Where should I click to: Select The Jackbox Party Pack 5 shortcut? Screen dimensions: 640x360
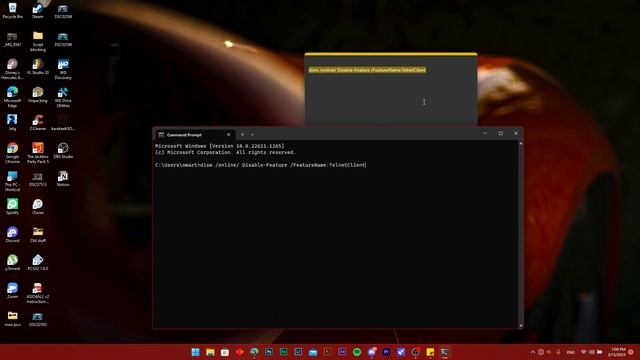tap(38, 153)
